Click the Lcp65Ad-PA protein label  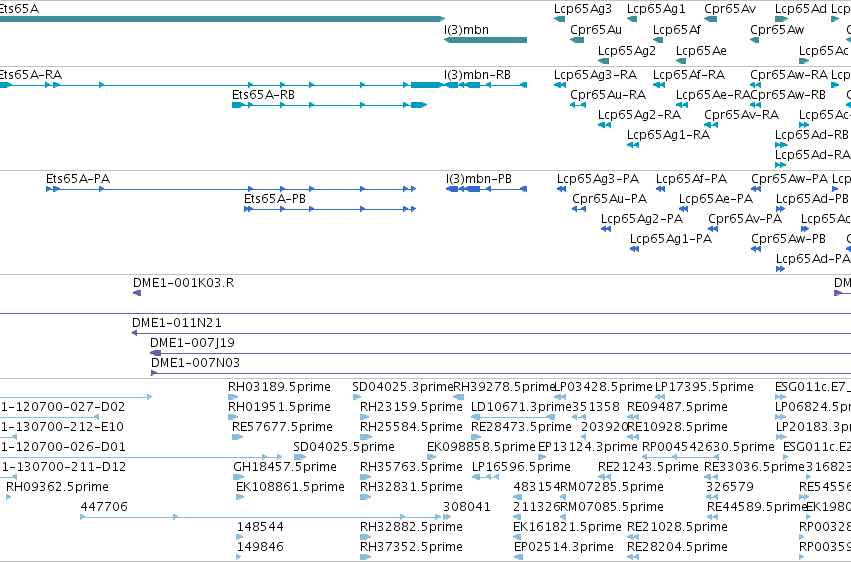pos(812,259)
